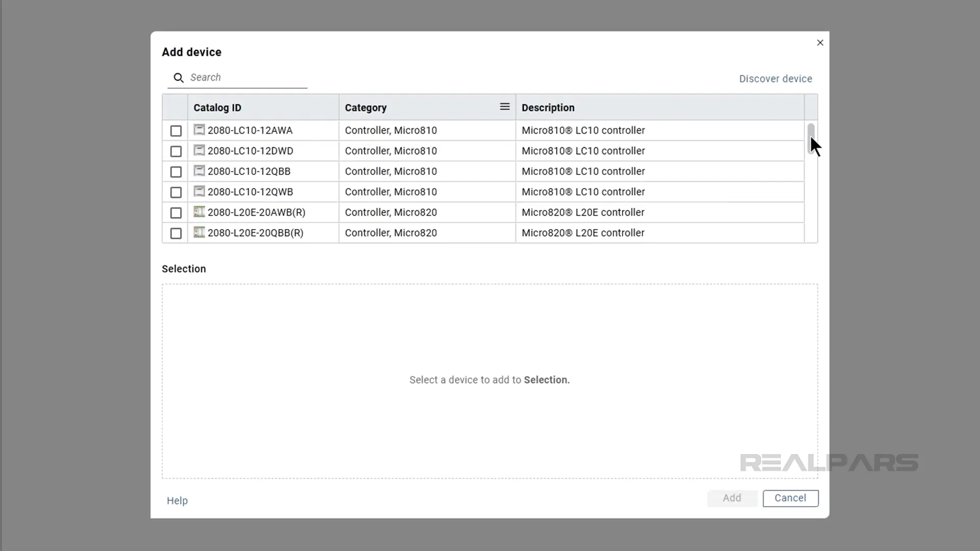Select the 2080-L20E-20QBB(R) catalog ID text
This screenshot has width=980, height=551.
pos(256,233)
